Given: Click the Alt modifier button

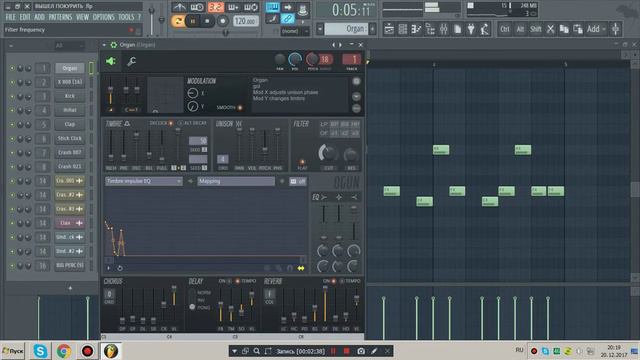Looking at the screenshot, I should click(x=520, y=29).
